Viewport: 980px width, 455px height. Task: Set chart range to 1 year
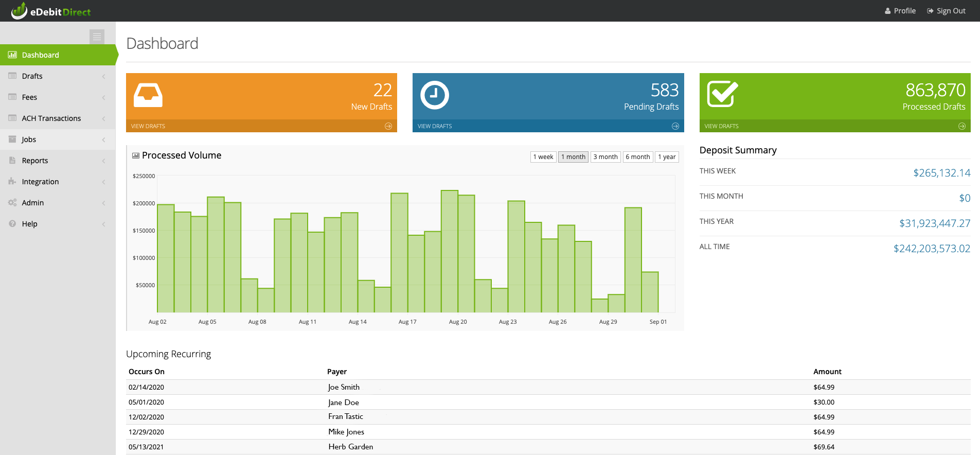667,157
